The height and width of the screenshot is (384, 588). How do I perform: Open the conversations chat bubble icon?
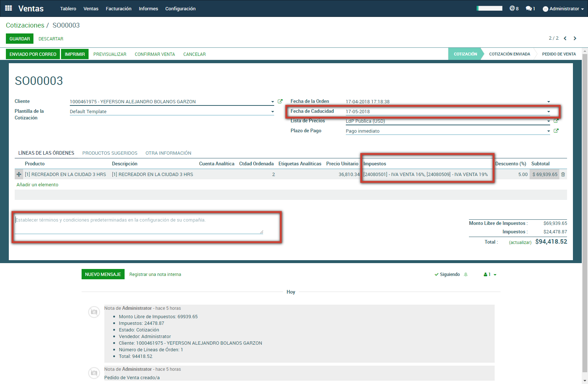point(530,8)
